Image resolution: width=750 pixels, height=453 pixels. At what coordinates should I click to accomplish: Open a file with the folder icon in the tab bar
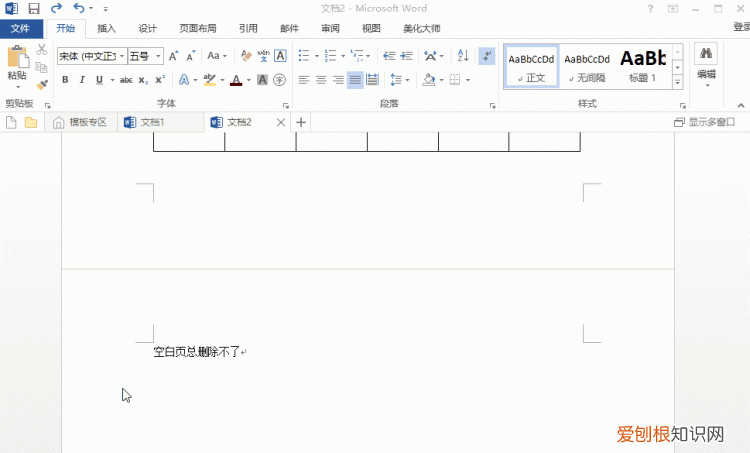[x=31, y=123]
